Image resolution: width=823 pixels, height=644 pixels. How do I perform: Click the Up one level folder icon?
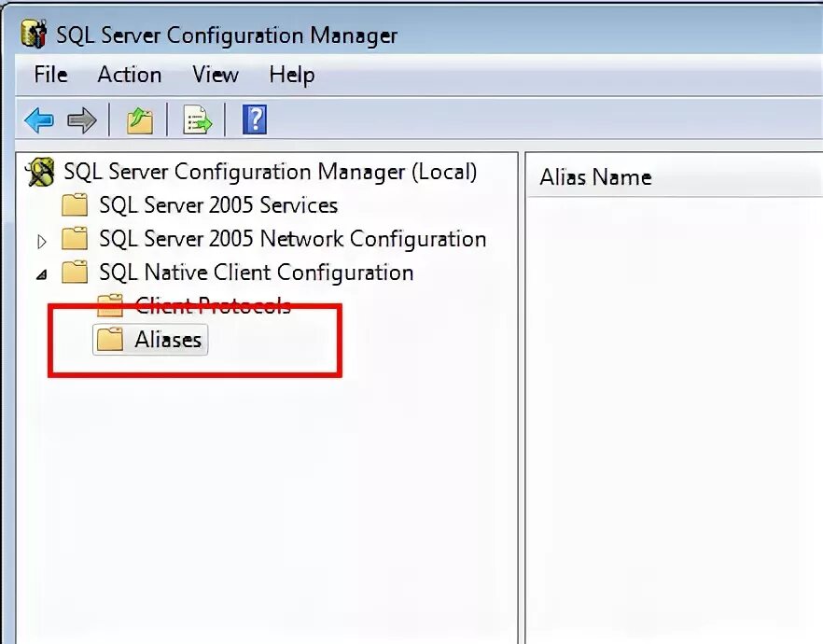(x=140, y=120)
